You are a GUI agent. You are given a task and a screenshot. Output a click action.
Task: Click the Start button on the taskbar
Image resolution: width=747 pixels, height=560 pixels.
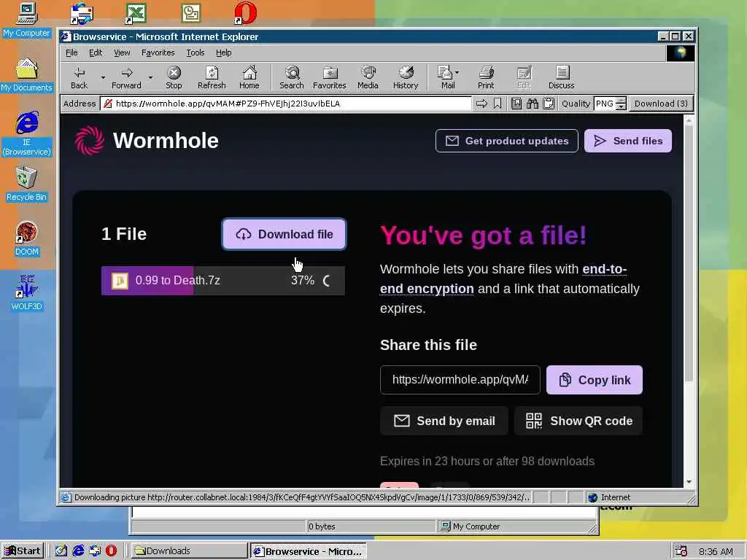click(23, 551)
